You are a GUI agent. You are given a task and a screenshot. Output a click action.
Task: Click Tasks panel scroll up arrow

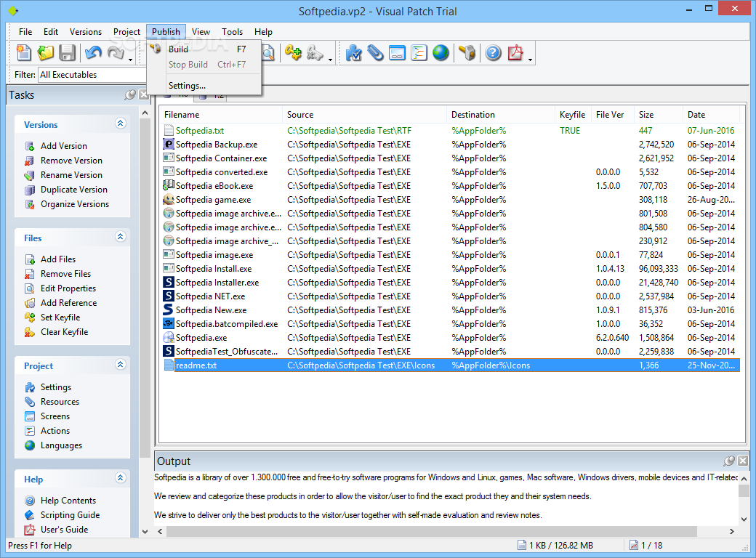coord(145,113)
